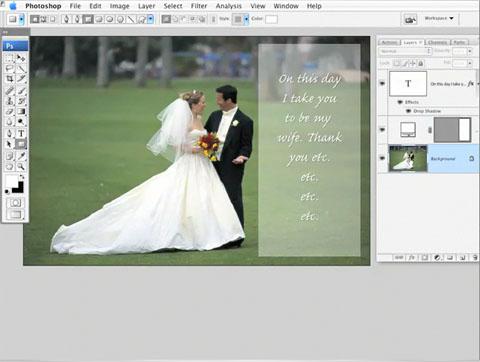Select the Pen tool in the toolbox

pyautogui.click(x=10, y=133)
